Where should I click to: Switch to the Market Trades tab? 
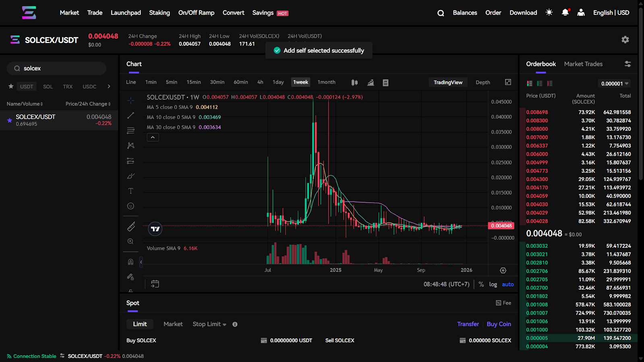[583, 64]
